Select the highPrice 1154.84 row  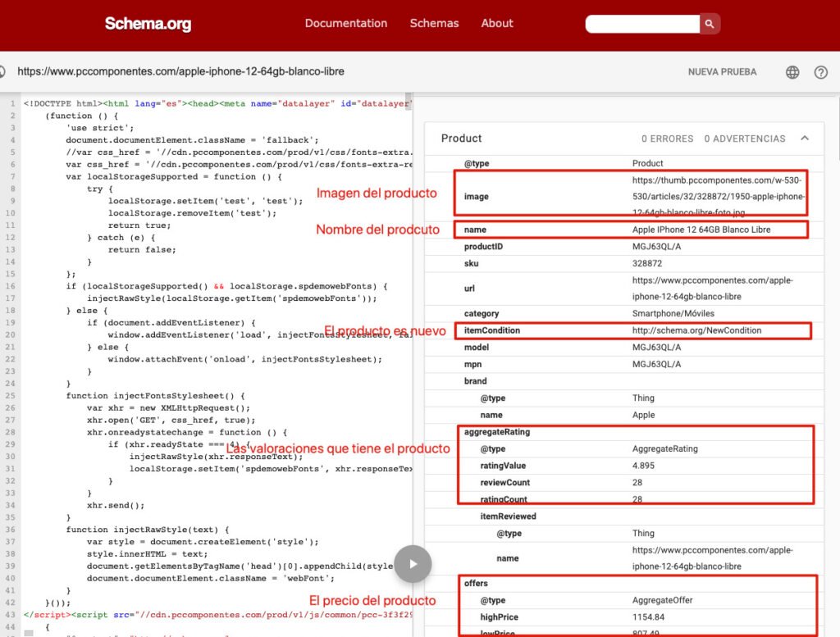tap(624, 617)
